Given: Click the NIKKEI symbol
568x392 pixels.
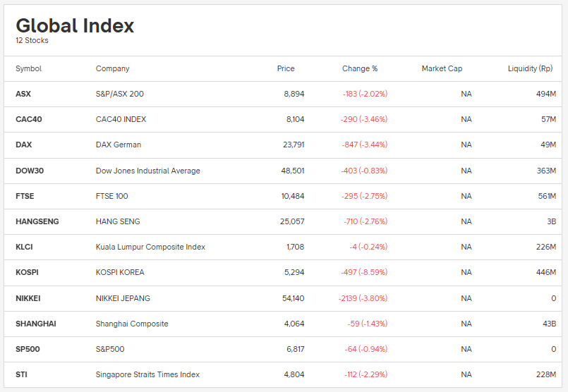Looking at the screenshot, I should 28,298.
